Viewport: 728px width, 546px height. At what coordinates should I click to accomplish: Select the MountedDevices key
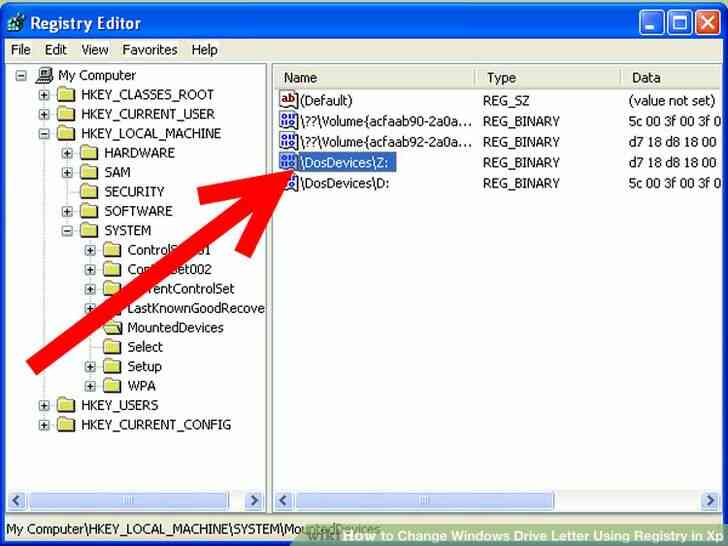click(x=175, y=328)
